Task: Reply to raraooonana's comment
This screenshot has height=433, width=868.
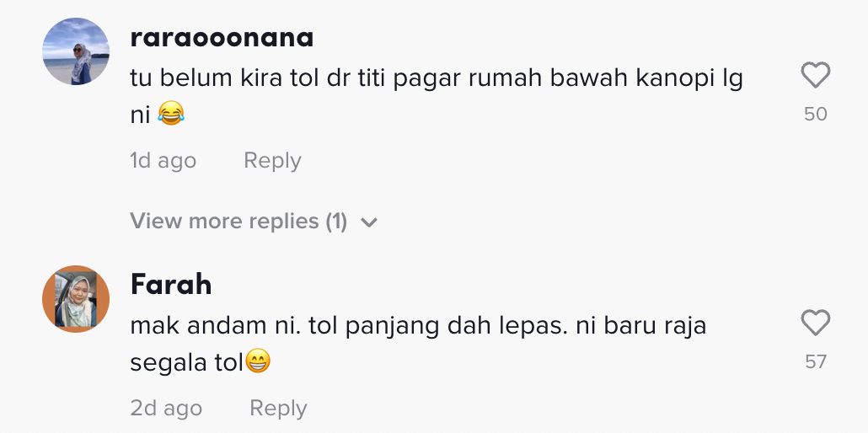Action: pyautogui.click(x=272, y=160)
